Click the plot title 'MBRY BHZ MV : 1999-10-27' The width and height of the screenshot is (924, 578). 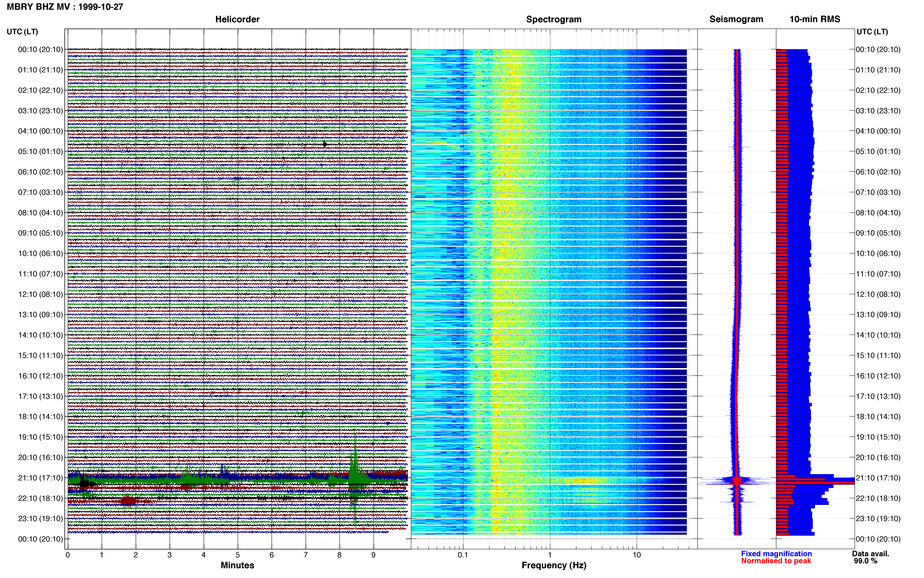tap(65, 6)
